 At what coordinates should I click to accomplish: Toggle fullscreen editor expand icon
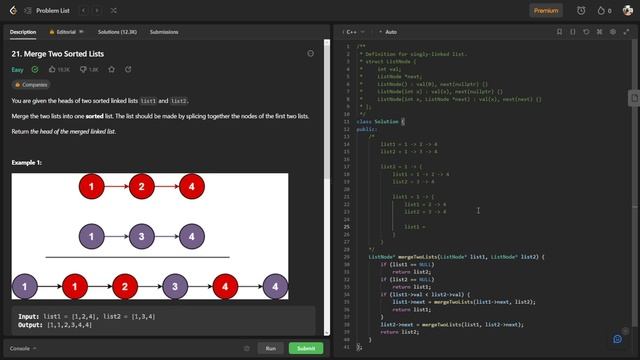[x=626, y=32]
